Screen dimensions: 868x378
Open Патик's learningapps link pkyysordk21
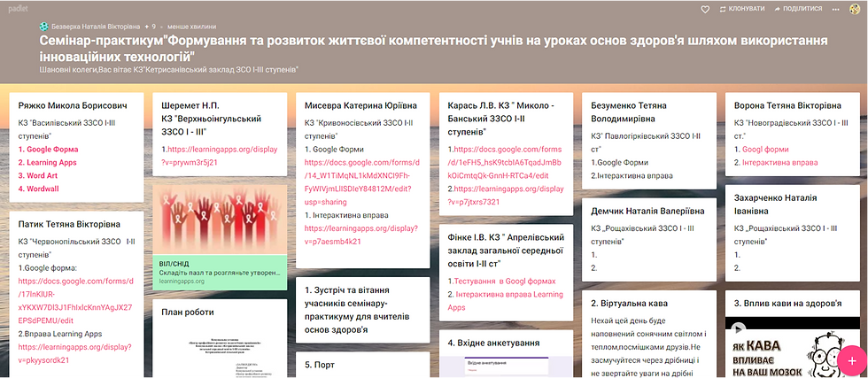[74, 353]
